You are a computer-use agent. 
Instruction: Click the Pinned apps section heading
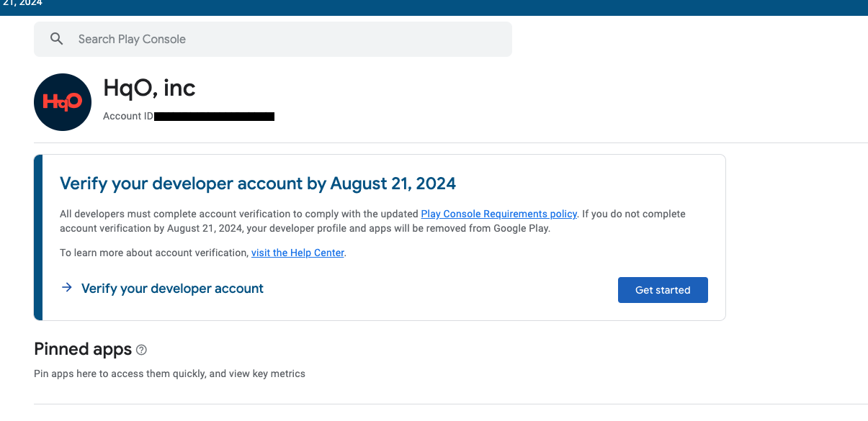[x=83, y=350]
